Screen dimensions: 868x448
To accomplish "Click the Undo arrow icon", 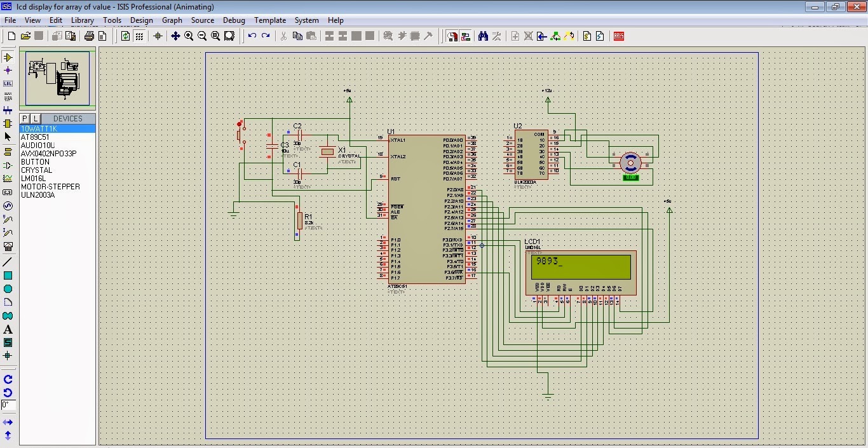I will (252, 36).
